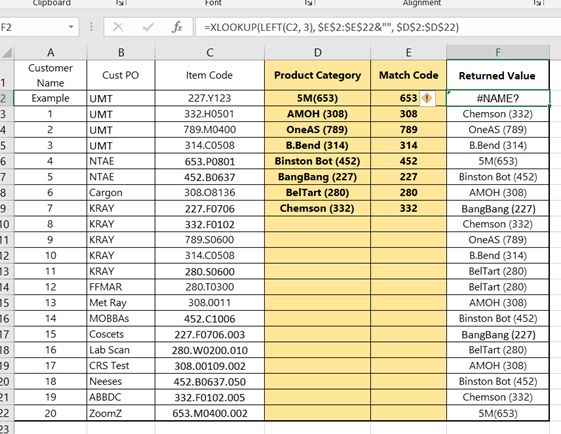
Task: Select item code 653.M0400.002
Action: [210, 413]
